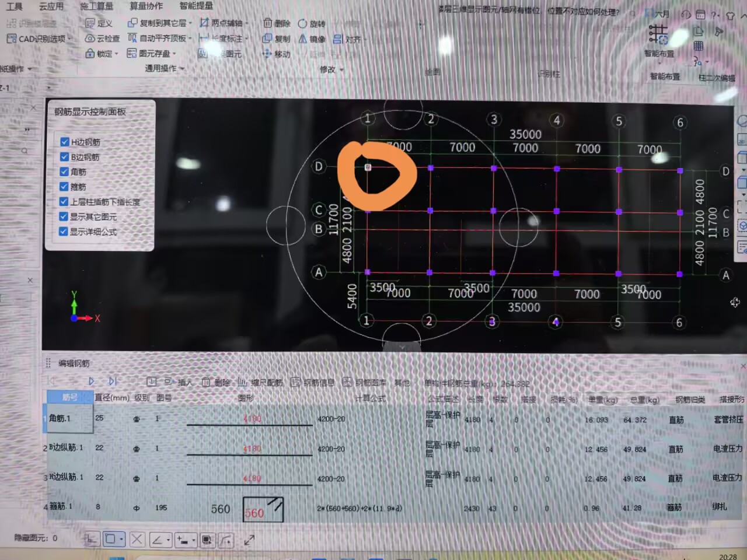Click 删除 in the rebar editor toolbar

tap(216, 382)
